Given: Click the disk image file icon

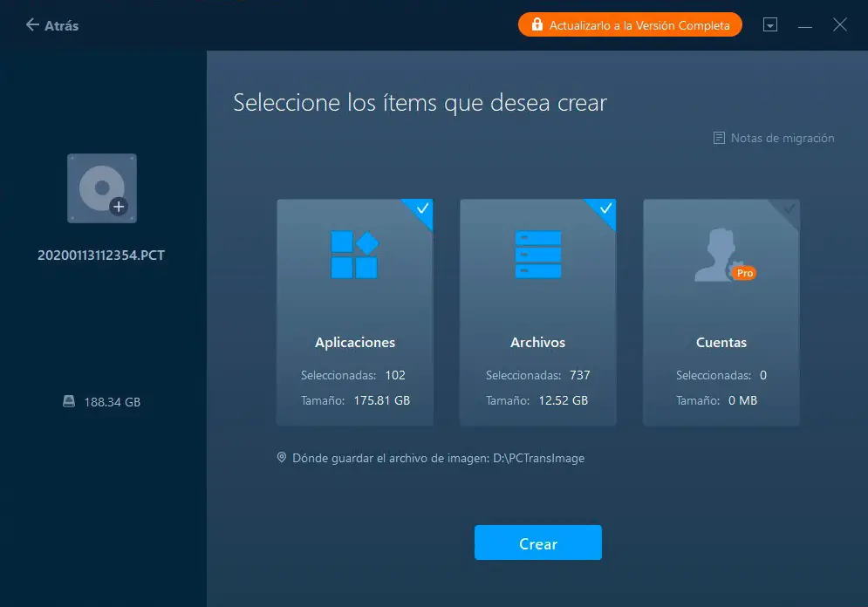Looking at the screenshot, I should coord(102,188).
